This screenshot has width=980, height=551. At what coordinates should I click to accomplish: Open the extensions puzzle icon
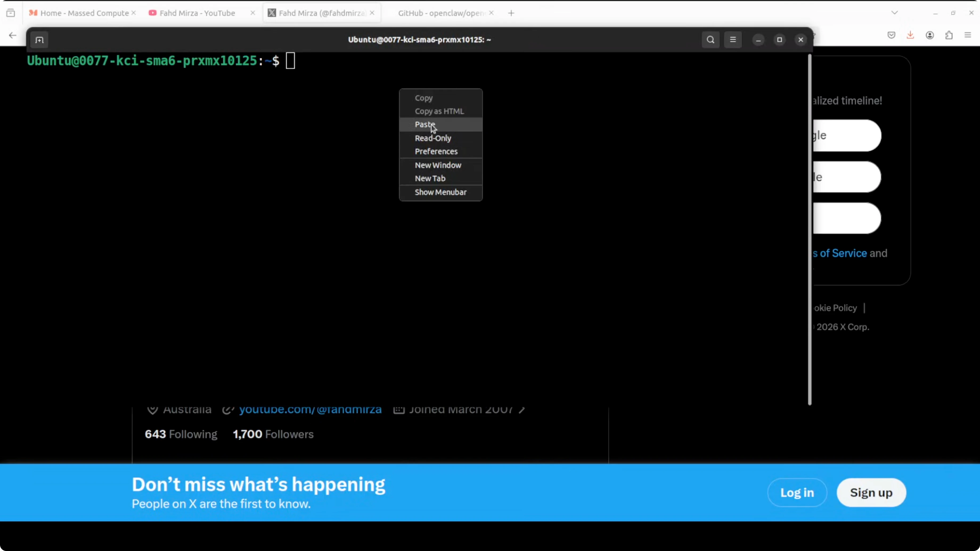(x=949, y=35)
